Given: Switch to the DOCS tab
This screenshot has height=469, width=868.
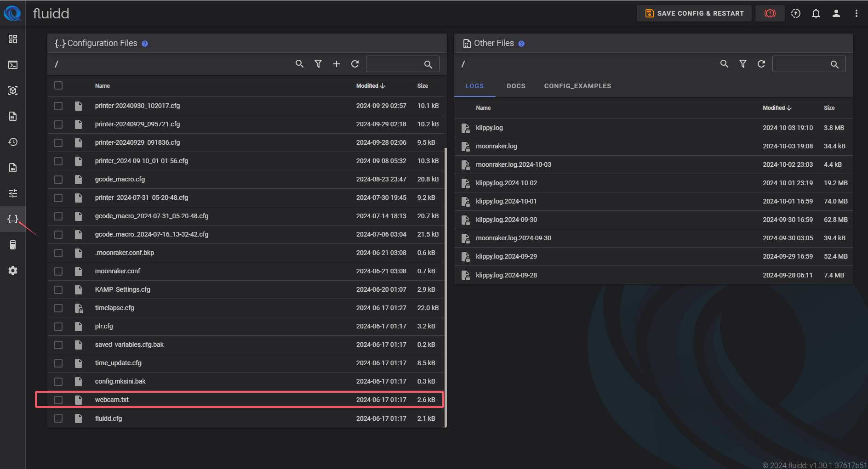Looking at the screenshot, I should [516, 86].
